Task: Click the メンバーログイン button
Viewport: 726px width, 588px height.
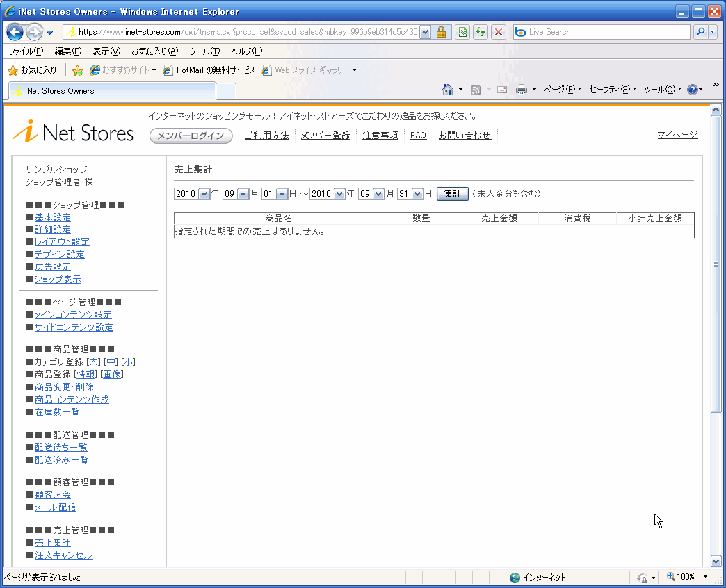Action: (191, 136)
